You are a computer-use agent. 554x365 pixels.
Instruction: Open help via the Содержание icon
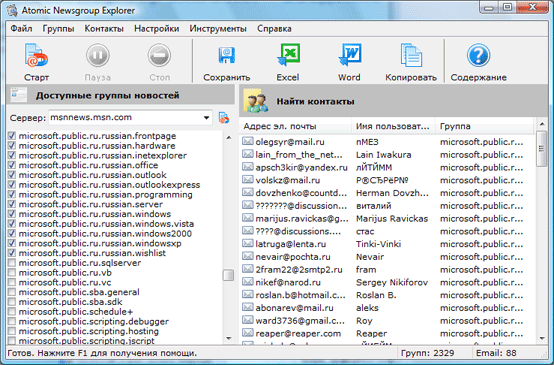478,55
